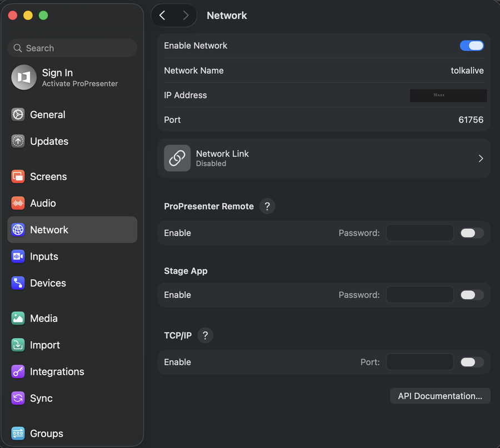The image size is (500, 448).
Task: Switch to the Audio label
Action: [x=43, y=203]
